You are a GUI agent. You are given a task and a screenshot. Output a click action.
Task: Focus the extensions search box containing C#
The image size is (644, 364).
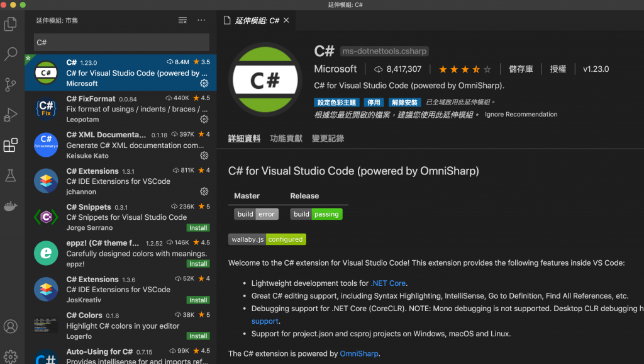121,42
